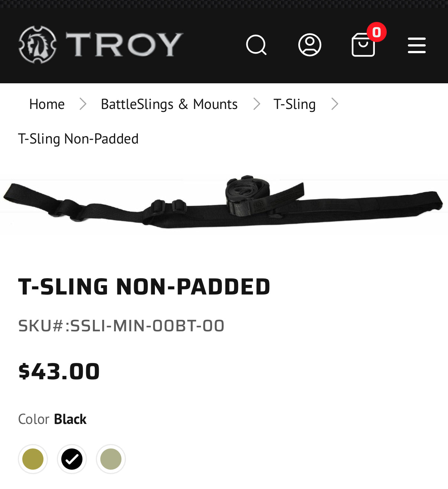The width and height of the screenshot is (448, 489).
Task: Click the T-SLING NON-PADDED product title
Action: click(144, 287)
